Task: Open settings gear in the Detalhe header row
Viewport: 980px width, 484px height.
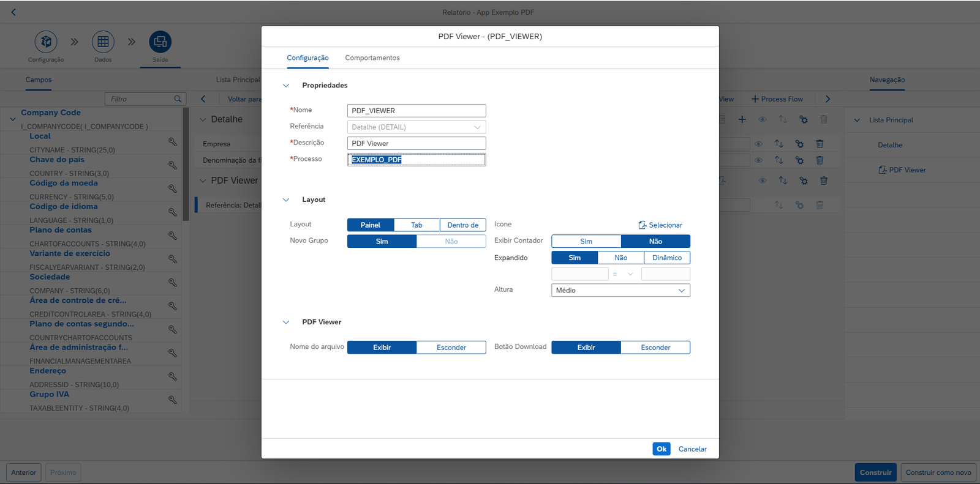Action: click(x=804, y=119)
